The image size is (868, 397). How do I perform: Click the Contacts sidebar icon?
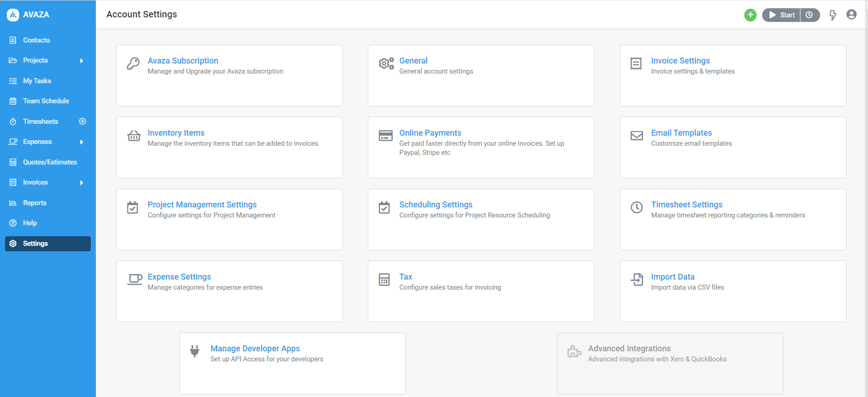13,40
